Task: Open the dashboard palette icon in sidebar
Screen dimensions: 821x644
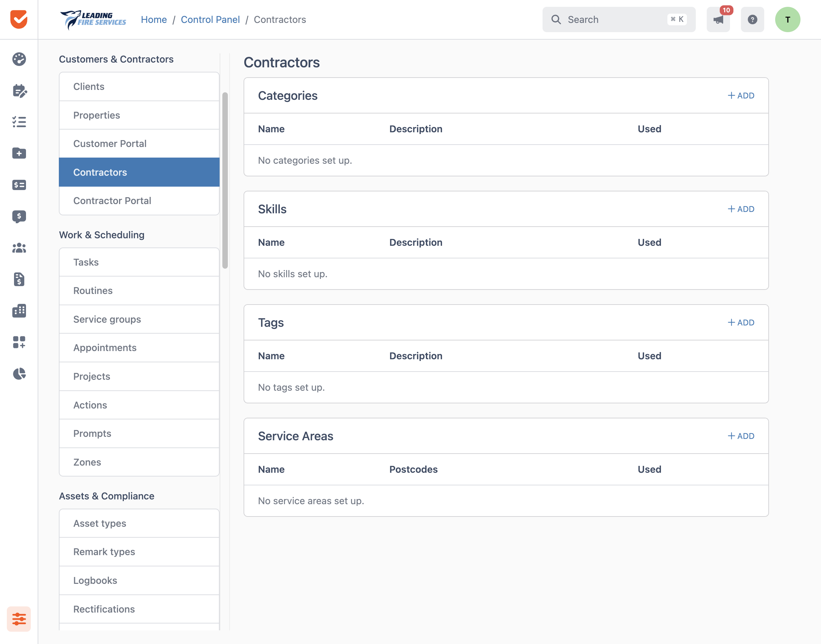Action: coord(19,59)
